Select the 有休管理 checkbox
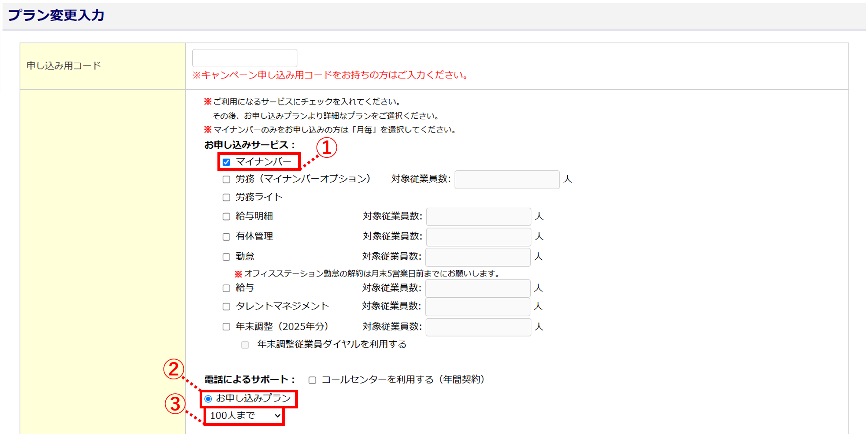 coord(226,237)
